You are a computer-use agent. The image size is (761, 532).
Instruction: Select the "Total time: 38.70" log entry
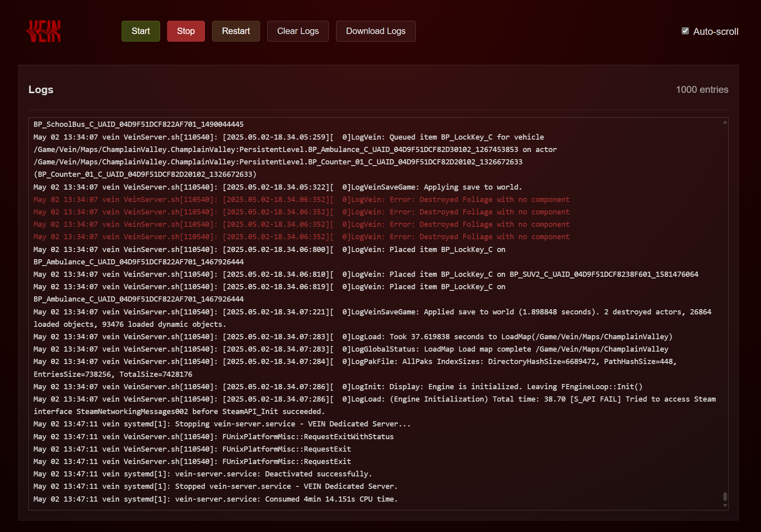(375, 405)
